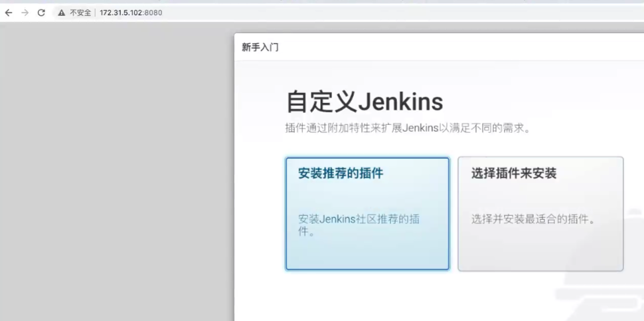Open the not-secure warning triangle icon
Screen dimensions: 644x321
coord(62,13)
